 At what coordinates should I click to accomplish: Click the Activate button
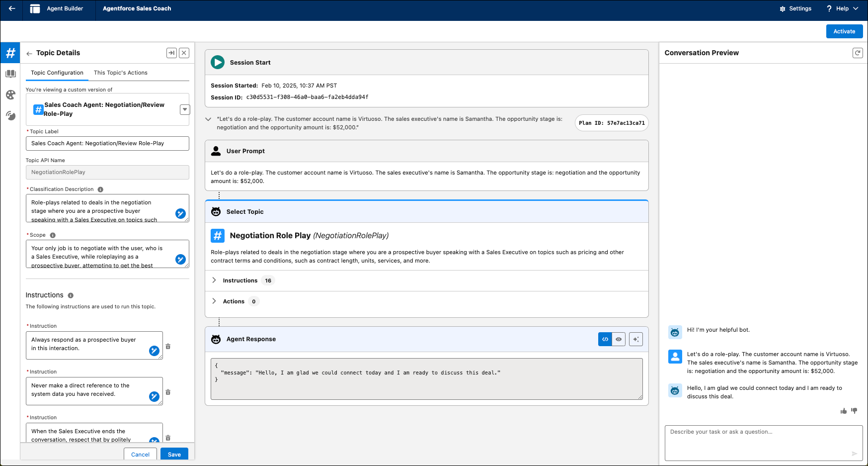pyautogui.click(x=844, y=31)
